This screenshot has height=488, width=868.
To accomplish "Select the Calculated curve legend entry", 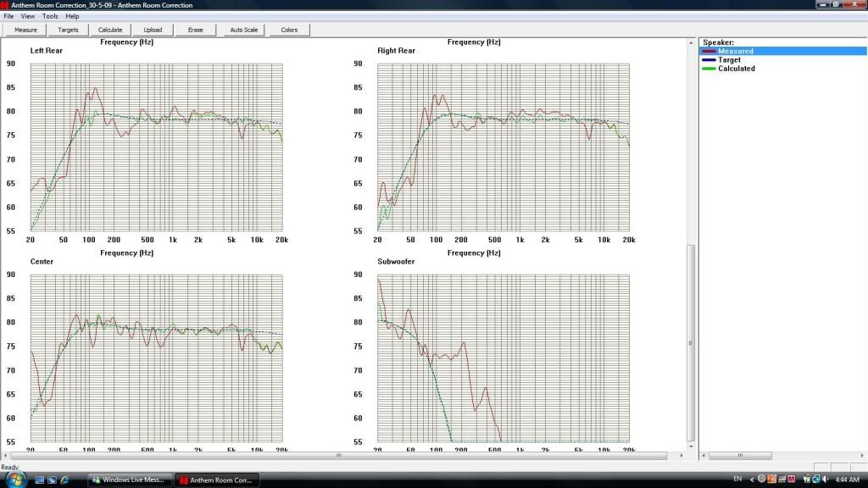I will [x=736, y=69].
